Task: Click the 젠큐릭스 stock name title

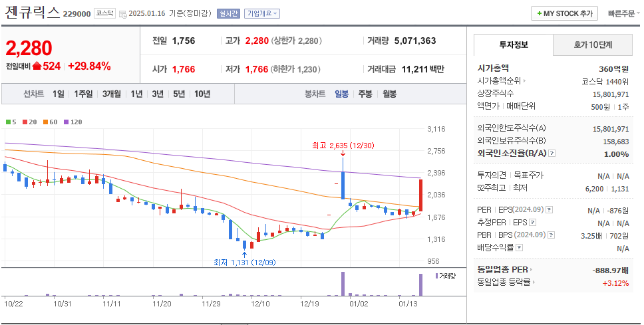Action: 33,13
